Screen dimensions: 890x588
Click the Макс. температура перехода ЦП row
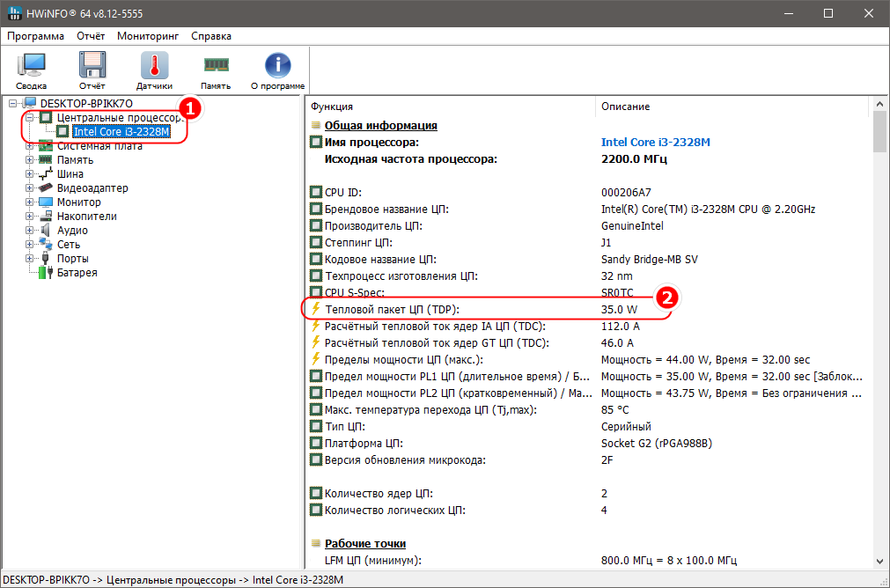[x=587, y=410]
